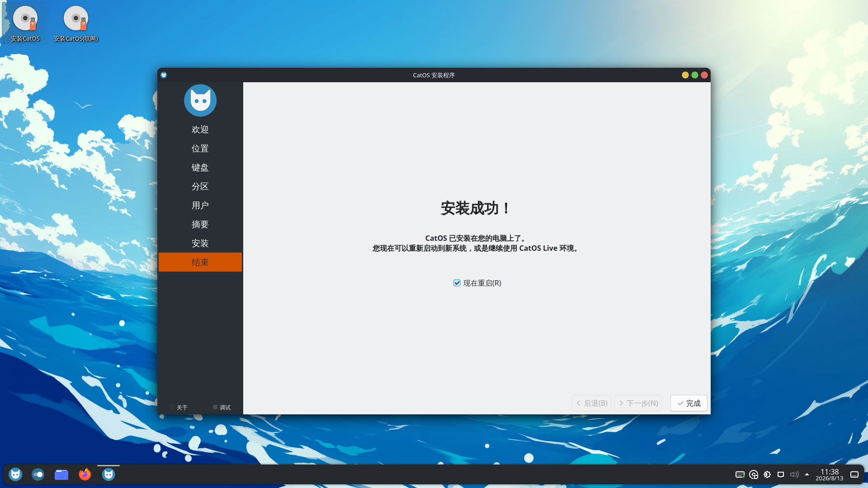The width and height of the screenshot is (868, 488).
Task: Open the update notifier tray icon
Action: pyautogui.click(x=754, y=474)
